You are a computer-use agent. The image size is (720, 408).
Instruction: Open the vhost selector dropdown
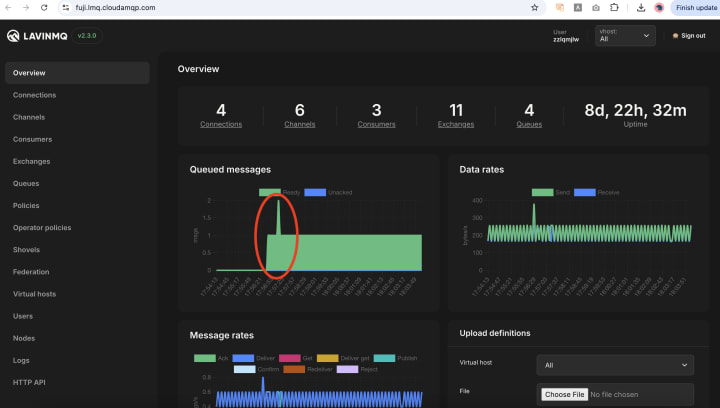coord(625,35)
